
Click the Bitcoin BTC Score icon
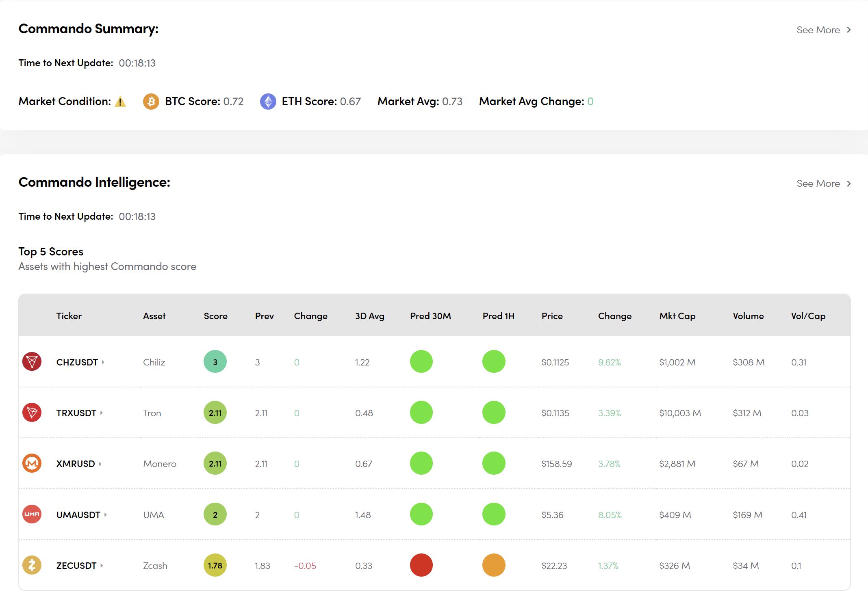point(151,102)
